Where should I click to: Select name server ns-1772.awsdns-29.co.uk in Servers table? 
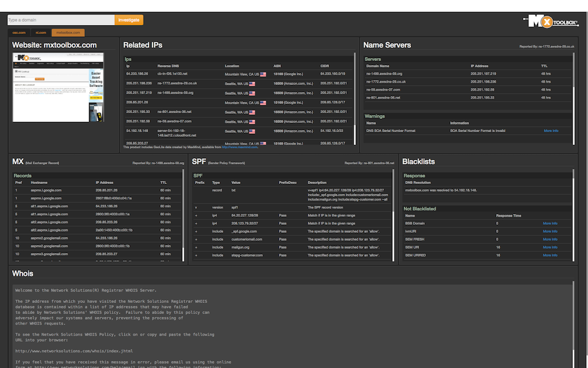(386, 82)
